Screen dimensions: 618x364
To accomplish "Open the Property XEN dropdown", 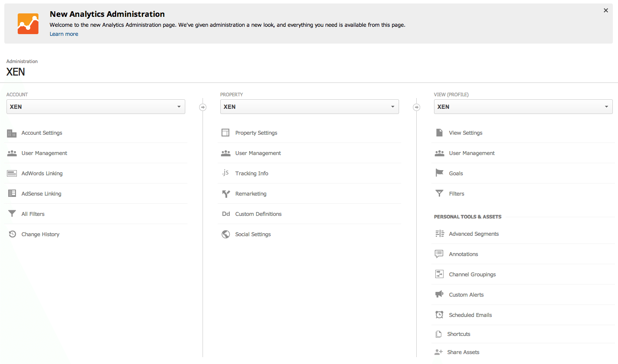I will 309,107.
